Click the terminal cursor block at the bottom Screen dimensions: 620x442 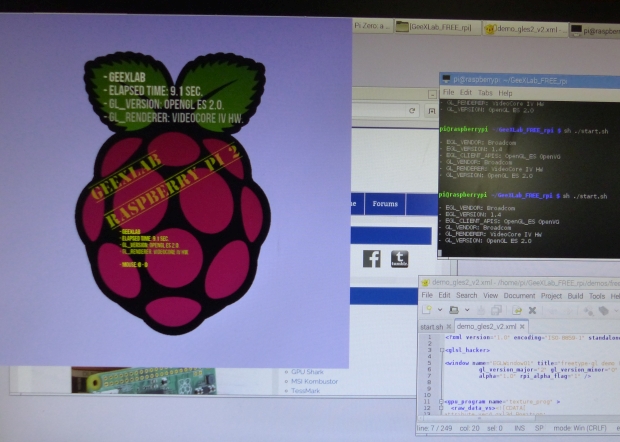440,253
